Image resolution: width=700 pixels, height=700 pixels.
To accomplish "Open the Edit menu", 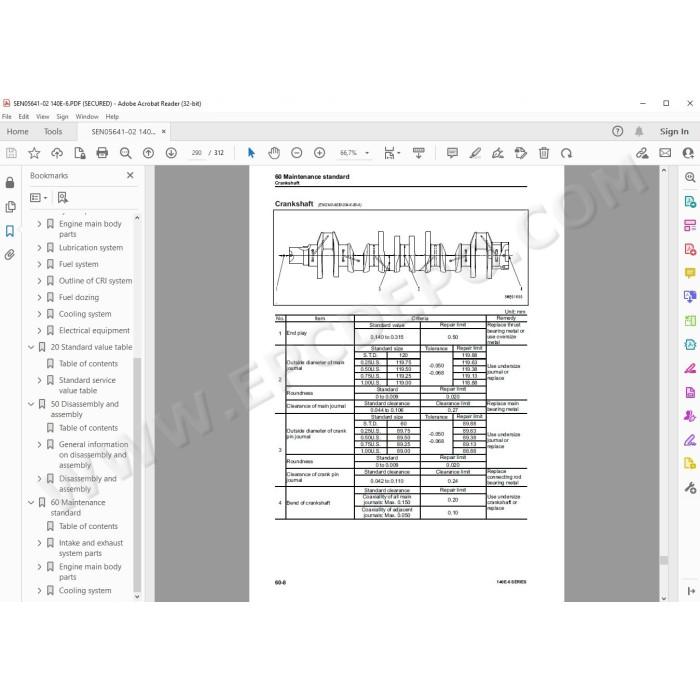I will [24, 117].
